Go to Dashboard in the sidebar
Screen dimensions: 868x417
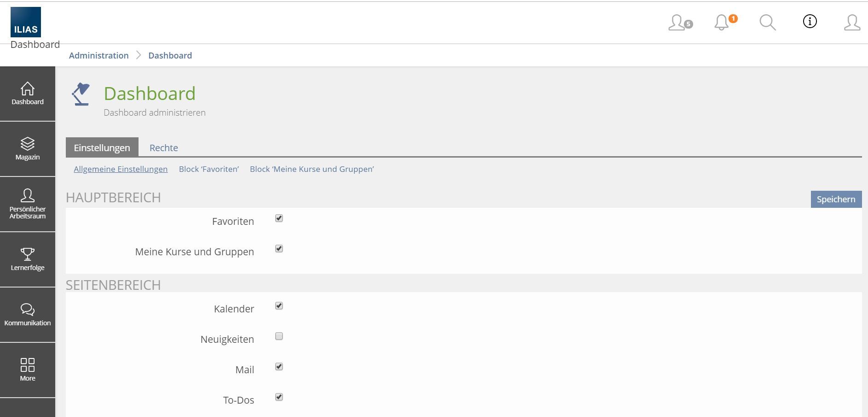click(x=28, y=94)
